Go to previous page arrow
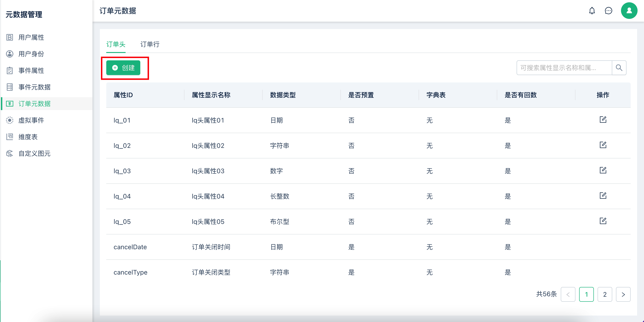 pyautogui.click(x=568, y=294)
